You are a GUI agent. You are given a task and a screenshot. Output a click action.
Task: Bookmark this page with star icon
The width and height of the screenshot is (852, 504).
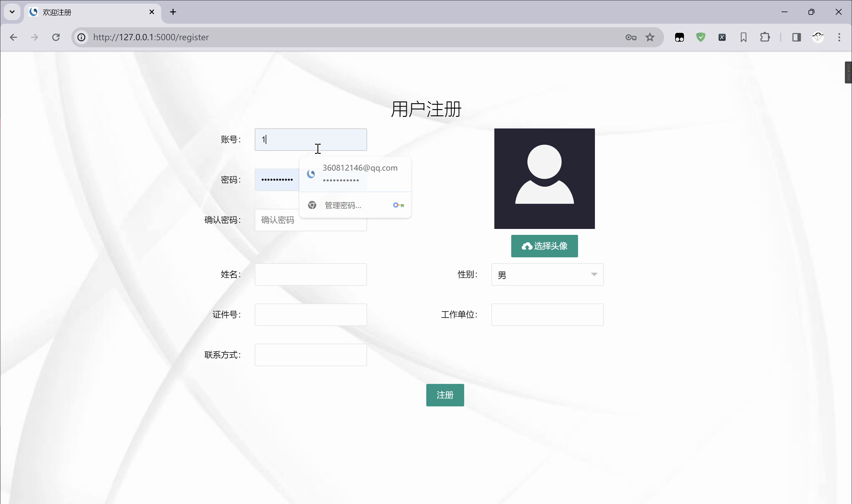coord(650,37)
